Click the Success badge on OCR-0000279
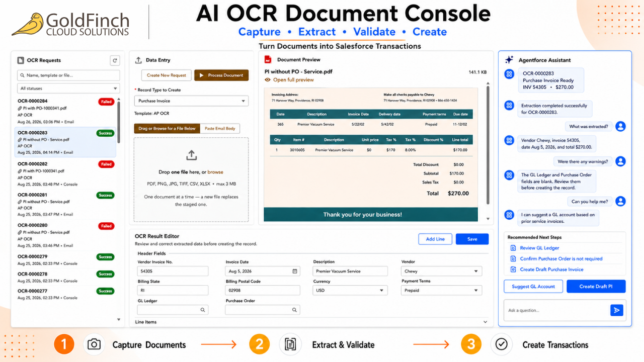The height and width of the screenshot is (362, 644). tap(106, 257)
